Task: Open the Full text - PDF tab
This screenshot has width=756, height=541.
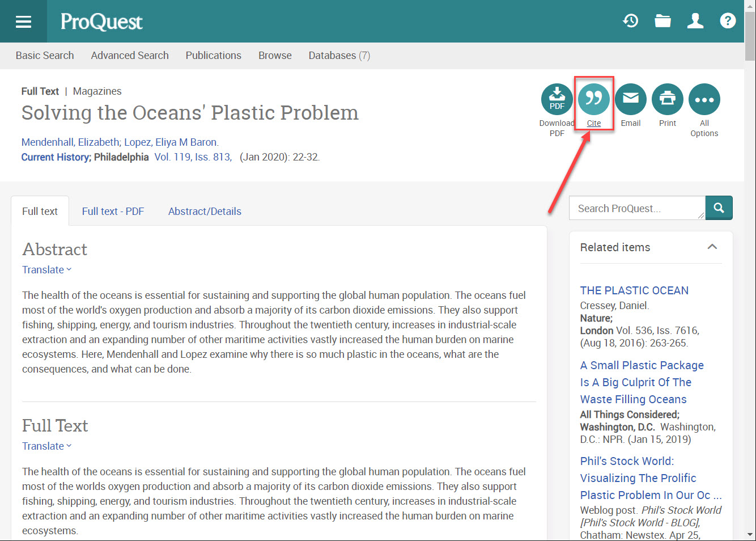Action: point(113,211)
